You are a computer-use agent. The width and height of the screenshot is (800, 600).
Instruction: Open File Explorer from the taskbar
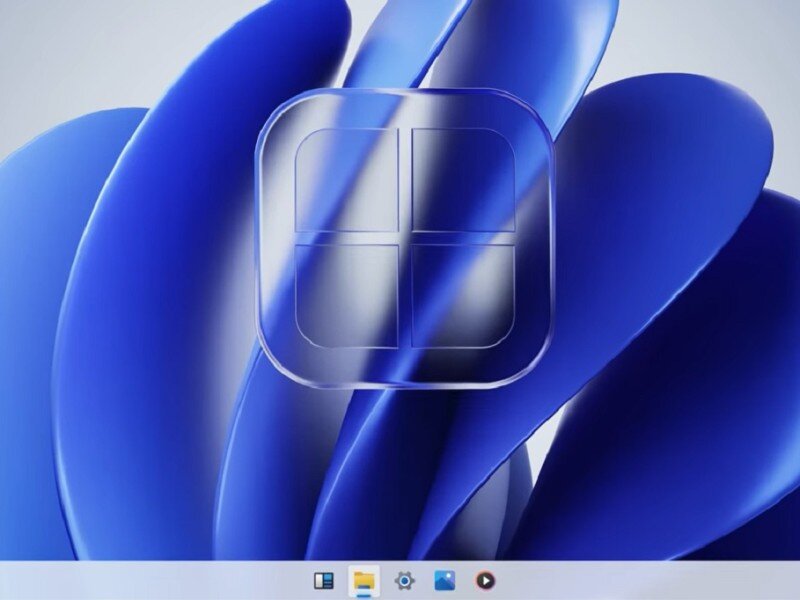pyautogui.click(x=364, y=581)
